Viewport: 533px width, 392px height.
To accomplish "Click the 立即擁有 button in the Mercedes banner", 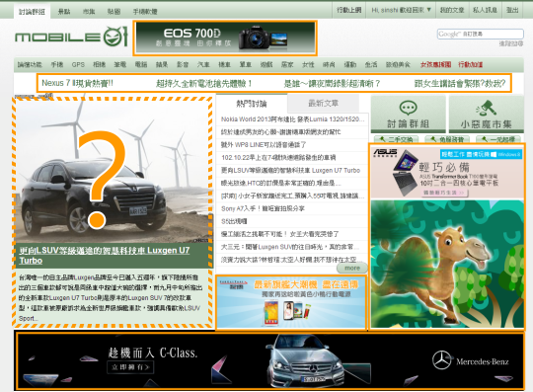I will click(x=130, y=367).
